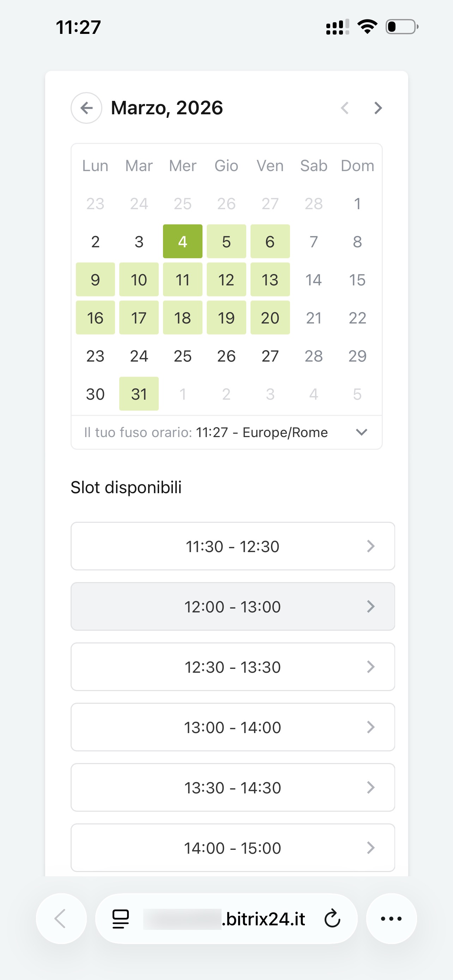
Task: Expand the Europe/Rome time zone dropdown
Action: 361,432
